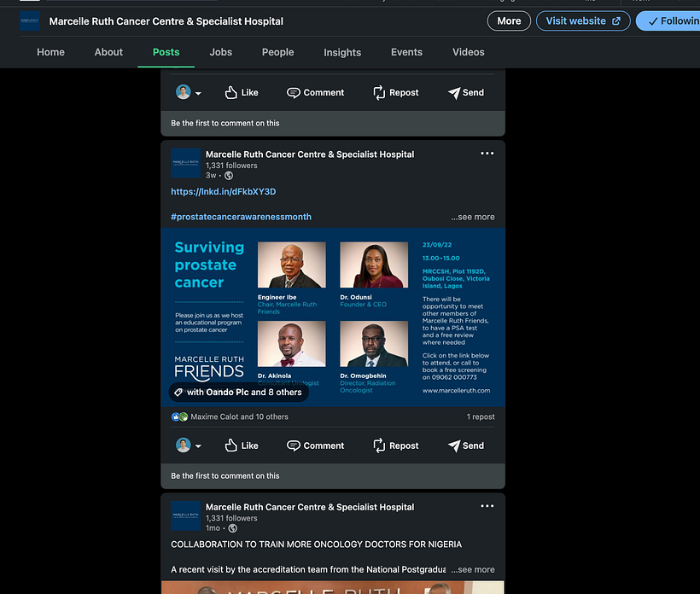Open the commenter identity dropdown arrow
Viewport: 700px width, 594px height.
point(196,445)
